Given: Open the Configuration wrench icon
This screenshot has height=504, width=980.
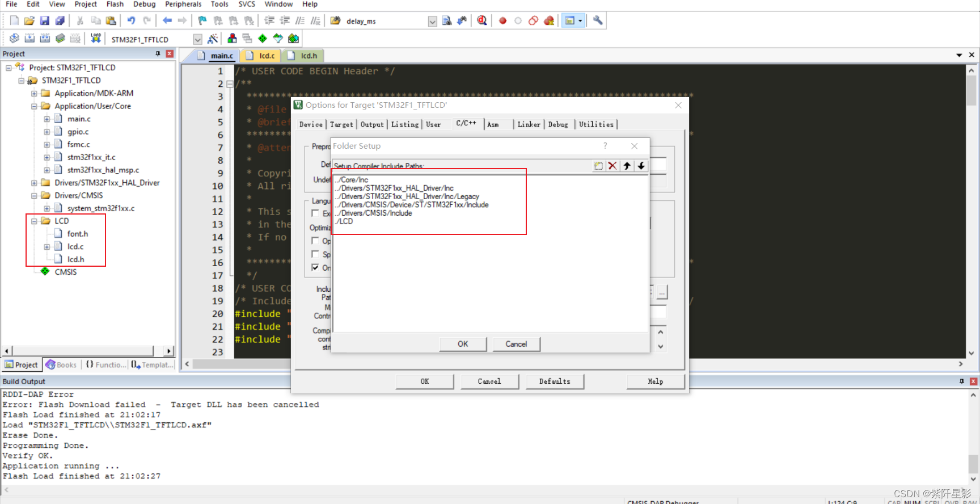Looking at the screenshot, I should tap(598, 20).
